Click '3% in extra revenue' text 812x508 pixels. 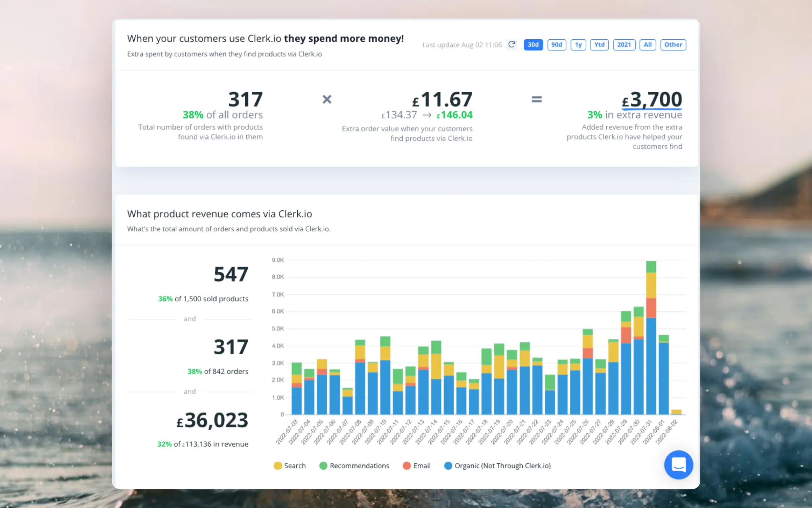pos(635,115)
